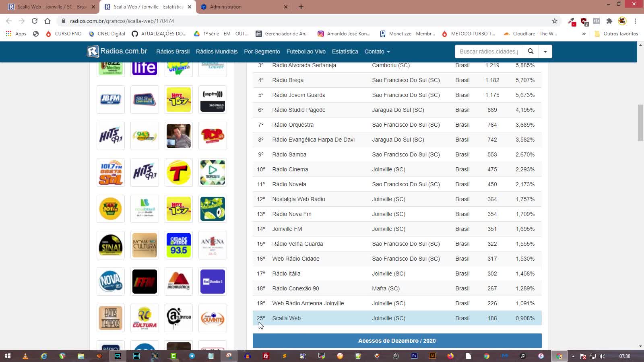Screen dimensions: 644x362
Task: Click the page vertical scrollbar thumb
Action: [640, 123]
